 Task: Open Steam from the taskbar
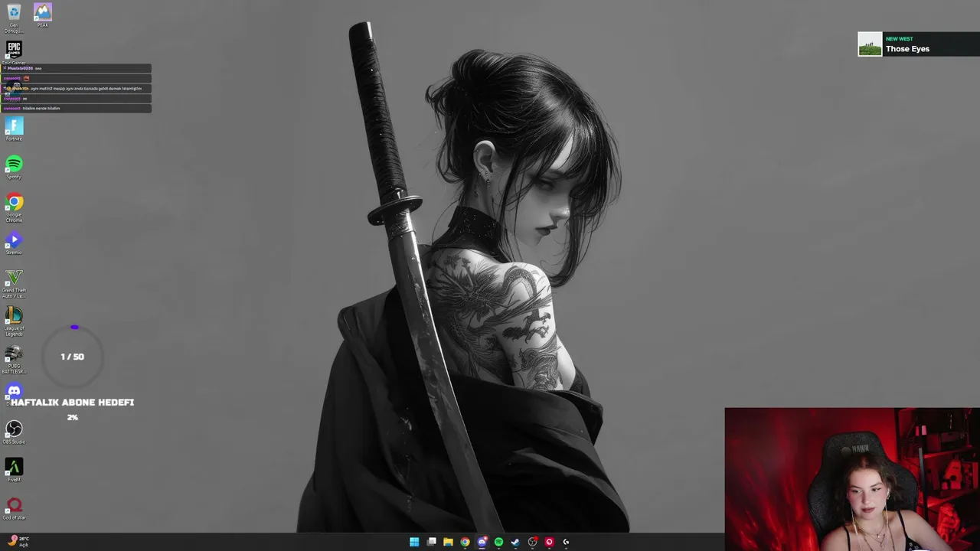pos(515,542)
